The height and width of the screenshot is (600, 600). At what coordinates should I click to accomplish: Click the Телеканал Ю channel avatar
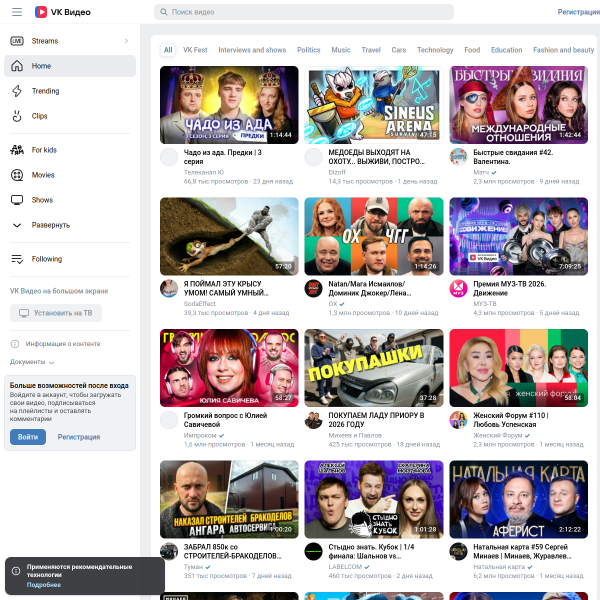coord(169,157)
